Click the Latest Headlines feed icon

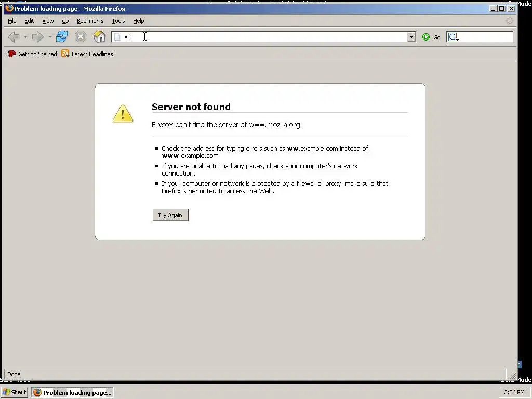[65, 54]
